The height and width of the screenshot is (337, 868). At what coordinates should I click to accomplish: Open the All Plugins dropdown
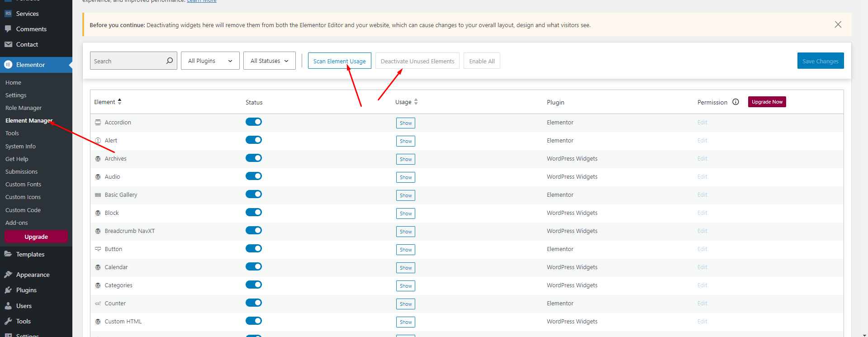point(210,61)
